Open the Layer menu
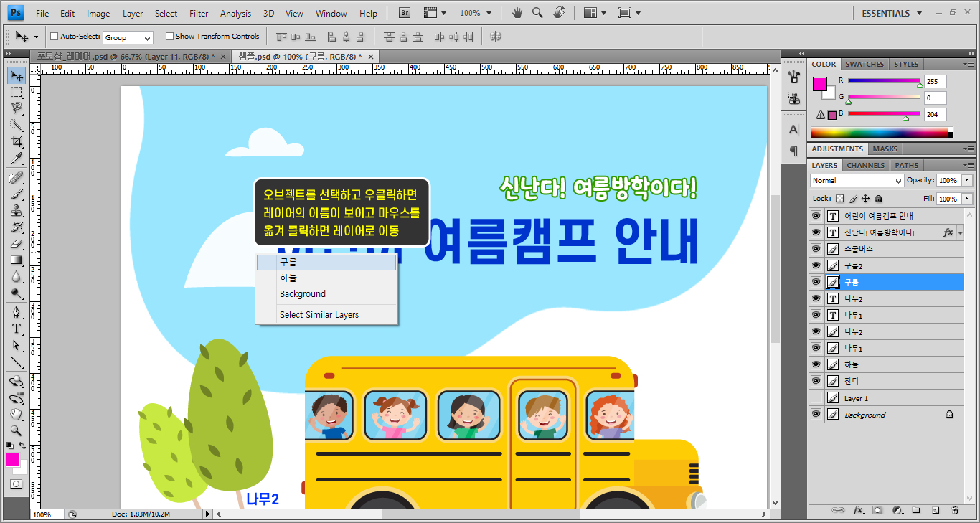Screen dimensions: 980x523 (133, 13)
